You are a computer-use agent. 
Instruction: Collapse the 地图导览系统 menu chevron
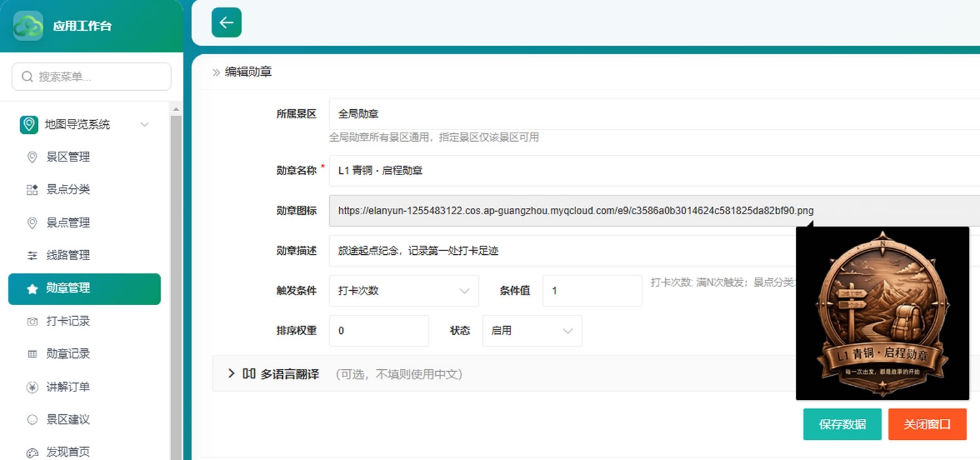pos(144,124)
